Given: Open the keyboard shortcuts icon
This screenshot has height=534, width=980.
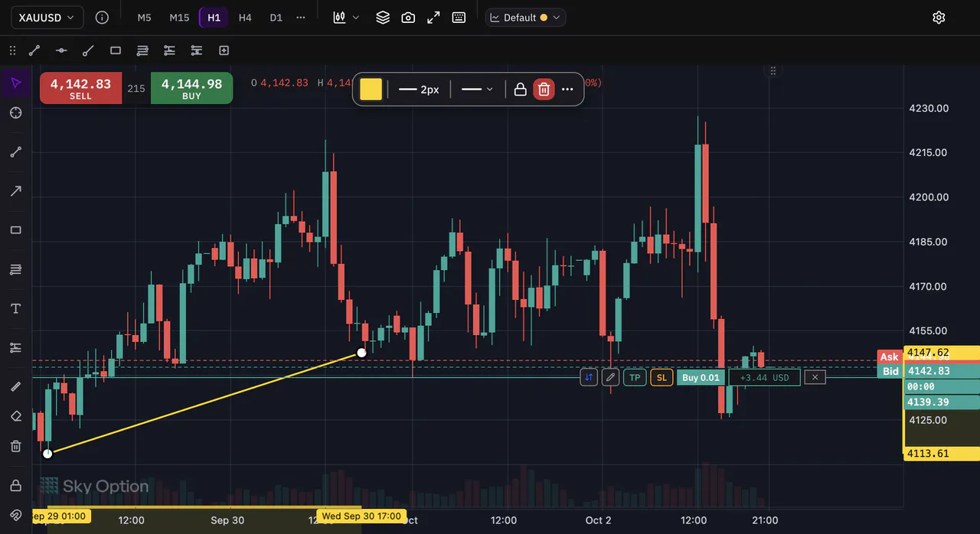Looking at the screenshot, I should tap(459, 18).
